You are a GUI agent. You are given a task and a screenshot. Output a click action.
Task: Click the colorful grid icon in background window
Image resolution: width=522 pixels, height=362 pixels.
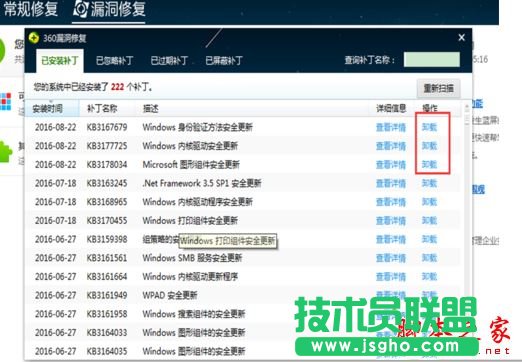point(5,102)
